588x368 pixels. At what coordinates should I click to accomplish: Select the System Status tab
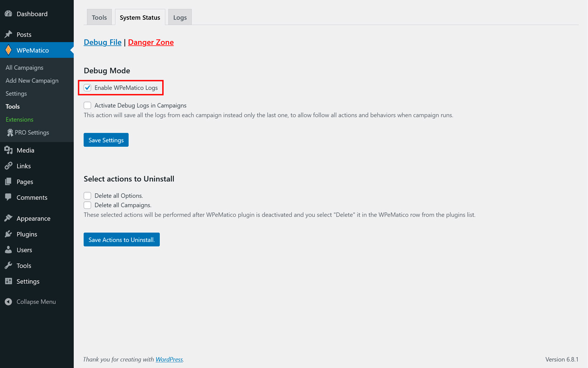pos(140,17)
